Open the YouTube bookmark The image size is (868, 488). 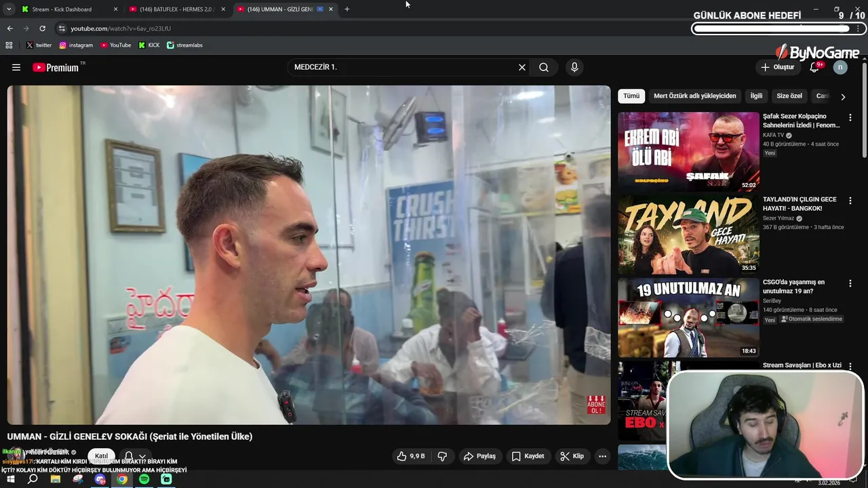[116, 45]
